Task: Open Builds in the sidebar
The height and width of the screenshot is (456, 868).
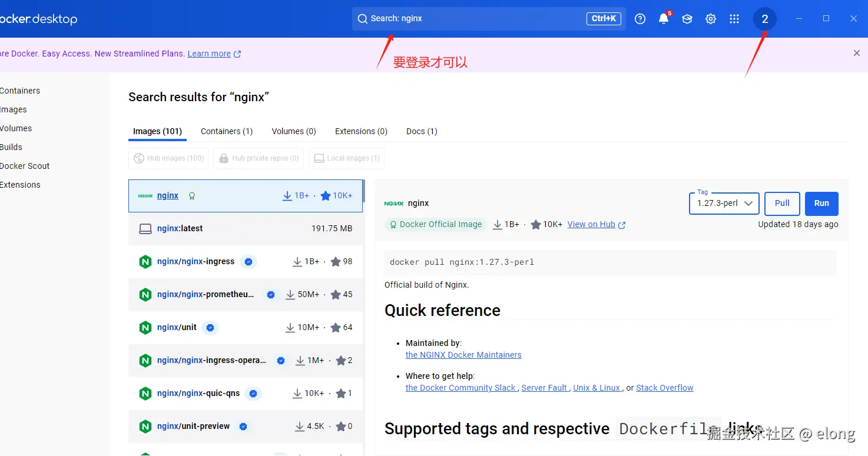Action: pos(11,147)
